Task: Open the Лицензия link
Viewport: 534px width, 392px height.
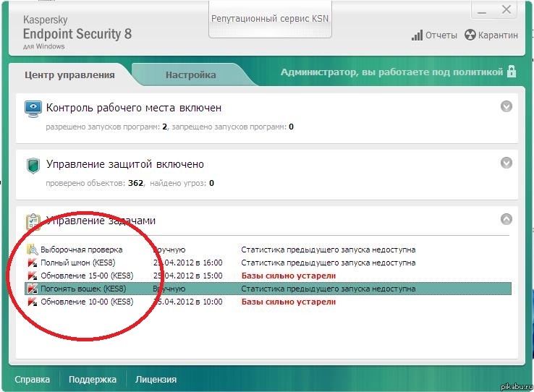Action: pos(156,379)
